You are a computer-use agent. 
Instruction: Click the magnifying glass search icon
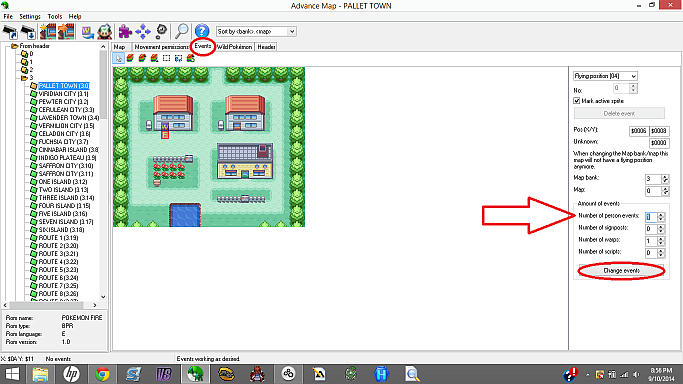182,31
